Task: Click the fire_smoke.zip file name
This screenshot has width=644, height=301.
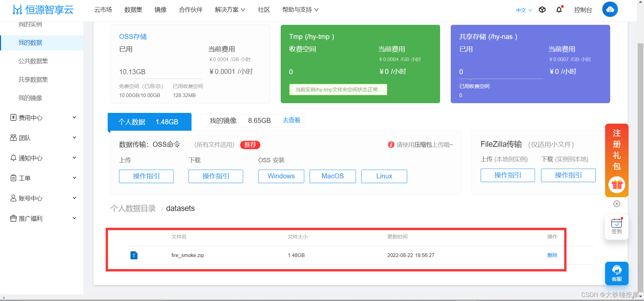Action: [188, 255]
